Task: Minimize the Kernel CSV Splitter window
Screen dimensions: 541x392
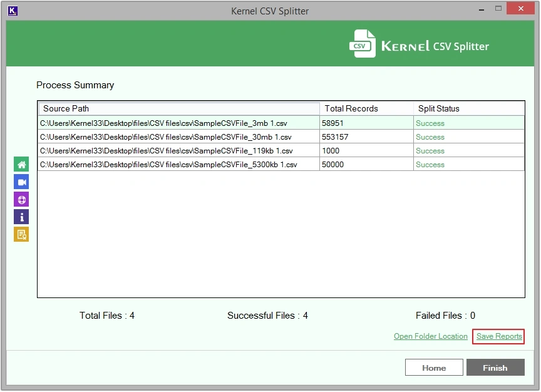Action: [481, 9]
